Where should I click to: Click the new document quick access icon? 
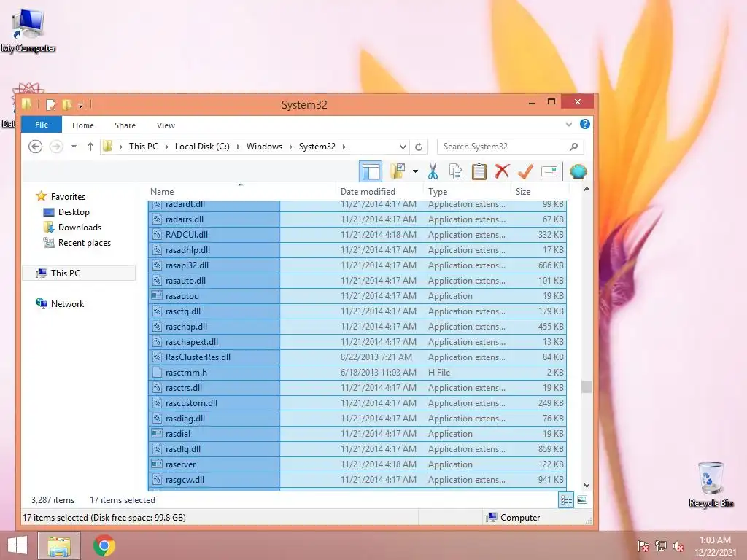tap(50, 105)
